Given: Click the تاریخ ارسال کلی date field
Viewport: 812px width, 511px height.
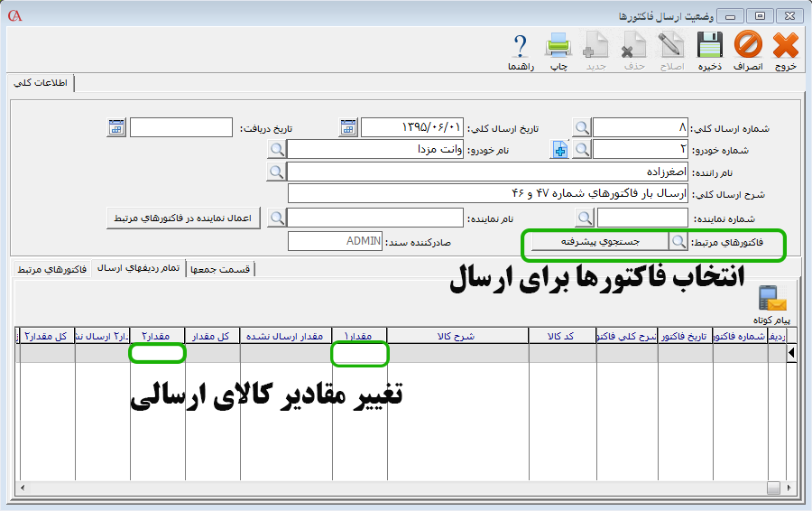Looking at the screenshot, I should [x=412, y=127].
